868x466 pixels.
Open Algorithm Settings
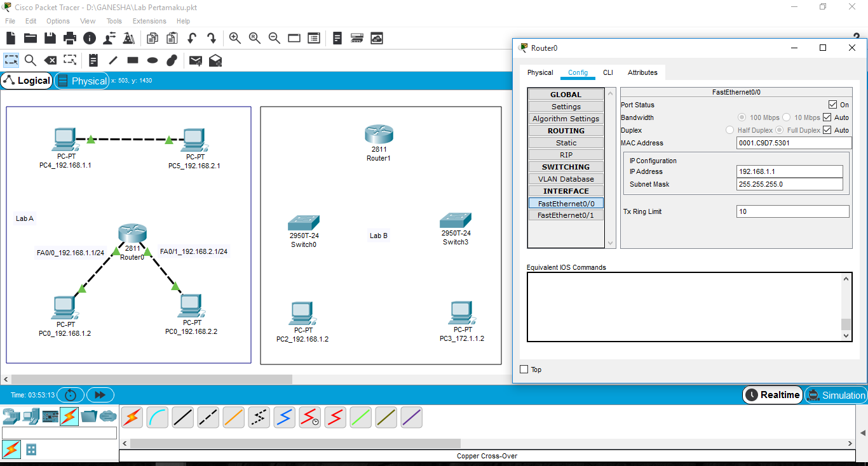click(566, 119)
